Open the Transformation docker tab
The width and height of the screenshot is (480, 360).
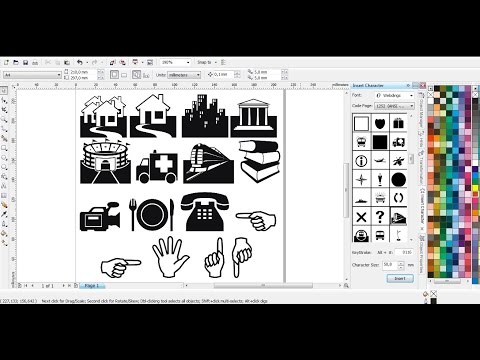click(422, 168)
